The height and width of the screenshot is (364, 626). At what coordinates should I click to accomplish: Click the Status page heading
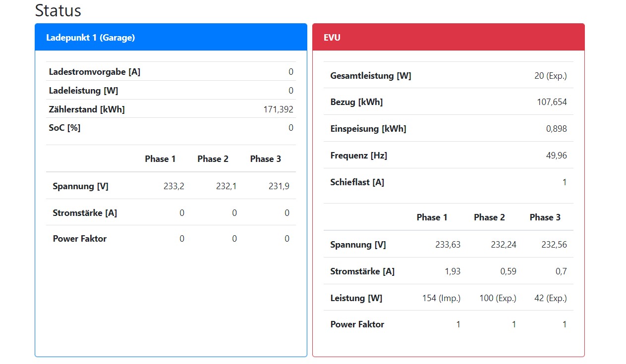[58, 10]
